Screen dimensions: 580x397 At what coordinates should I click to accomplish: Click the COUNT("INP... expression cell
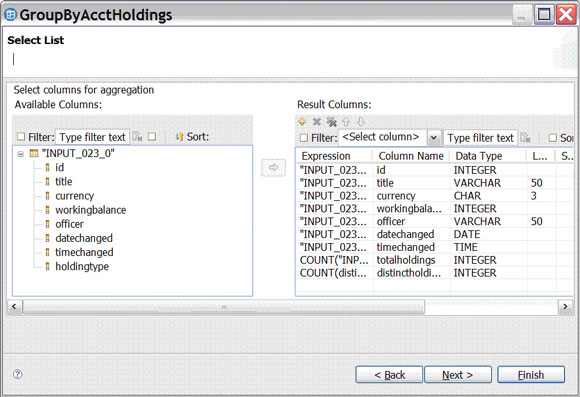pos(334,260)
